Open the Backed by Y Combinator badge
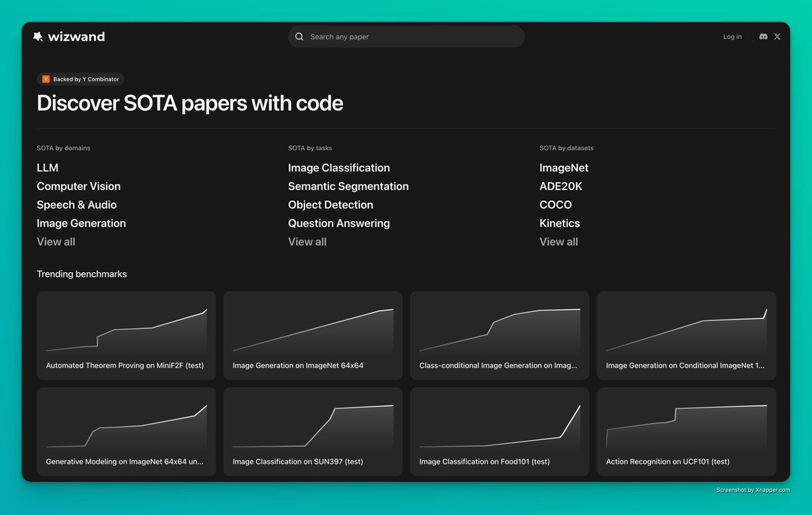This screenshot has height=515, width=812. point(81,79)
